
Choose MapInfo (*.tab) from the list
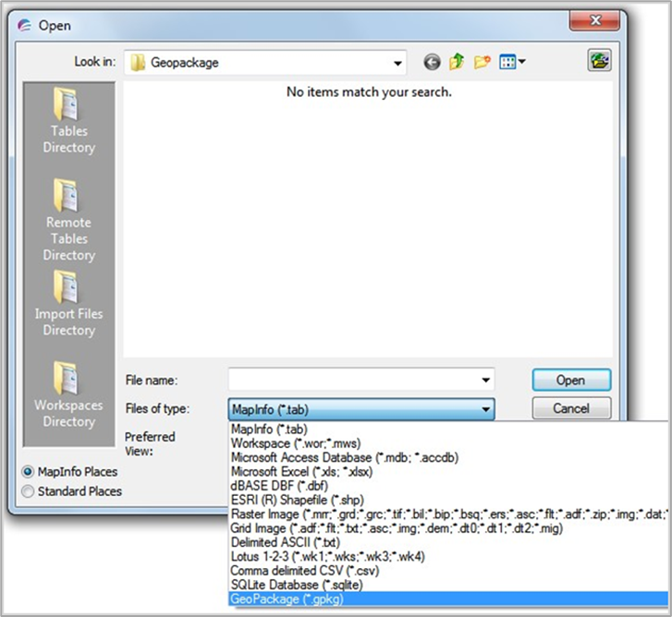click(448, 429)
